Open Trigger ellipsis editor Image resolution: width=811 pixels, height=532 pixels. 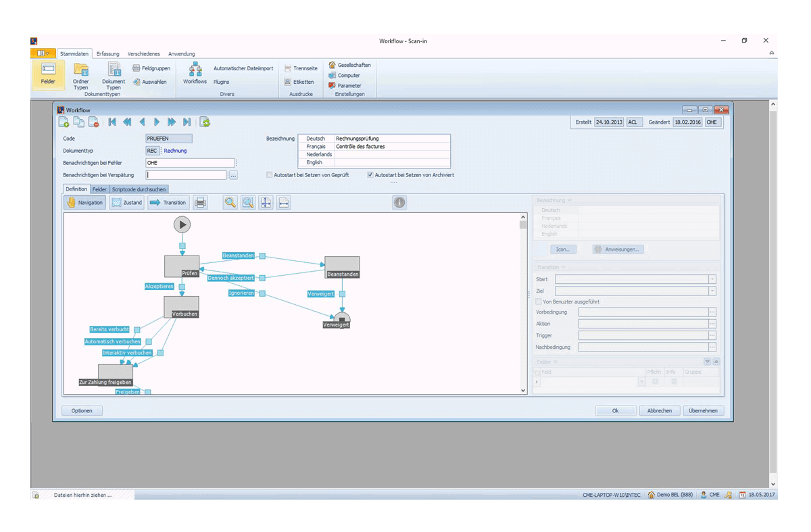(712, 335)
